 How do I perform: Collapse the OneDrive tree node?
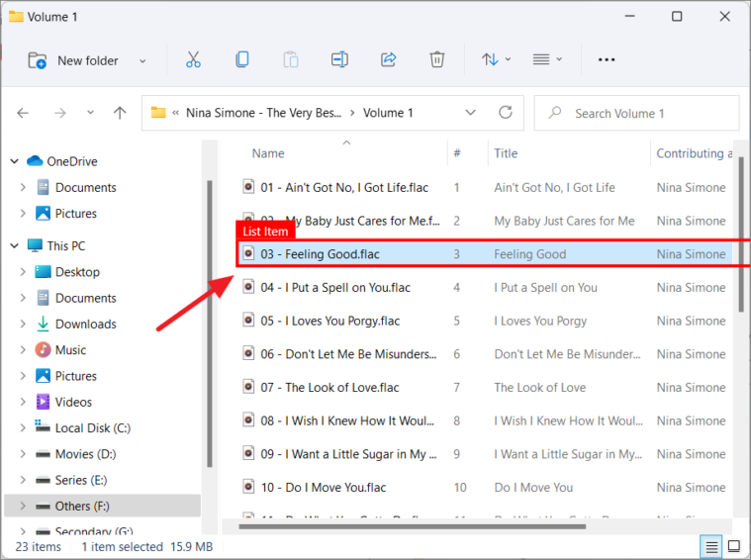coord(15,161)
